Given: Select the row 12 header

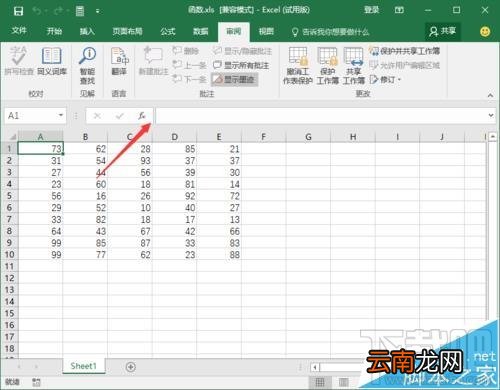Looking at the screenshot, I should pos(9,278).
